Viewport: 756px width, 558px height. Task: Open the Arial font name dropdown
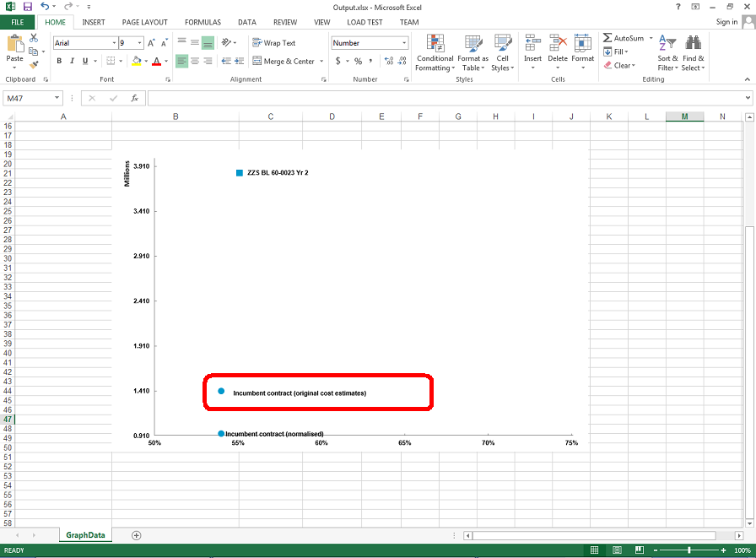point(114,43)
